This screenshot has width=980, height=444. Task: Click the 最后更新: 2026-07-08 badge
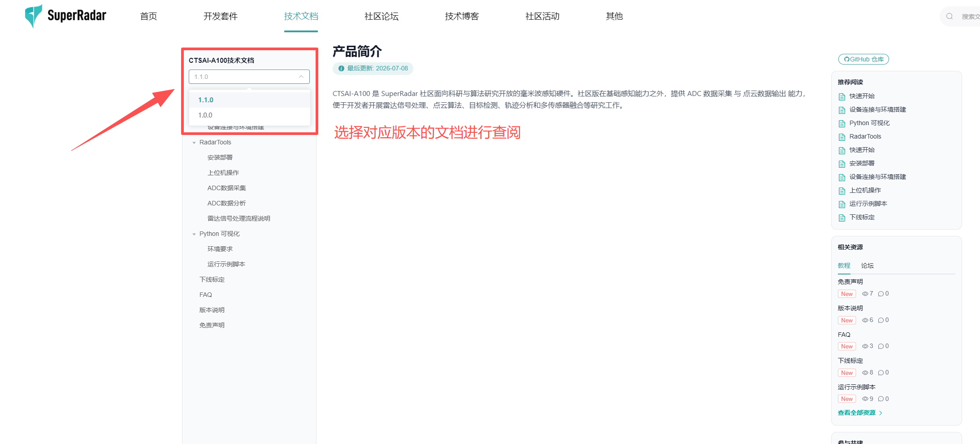373,69
